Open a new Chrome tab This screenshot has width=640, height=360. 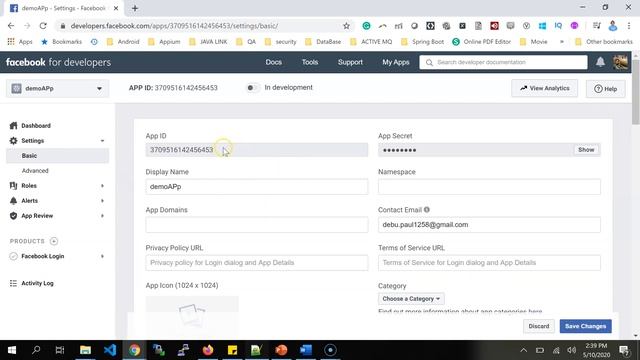pyautogui.click(x=135, y=8)
